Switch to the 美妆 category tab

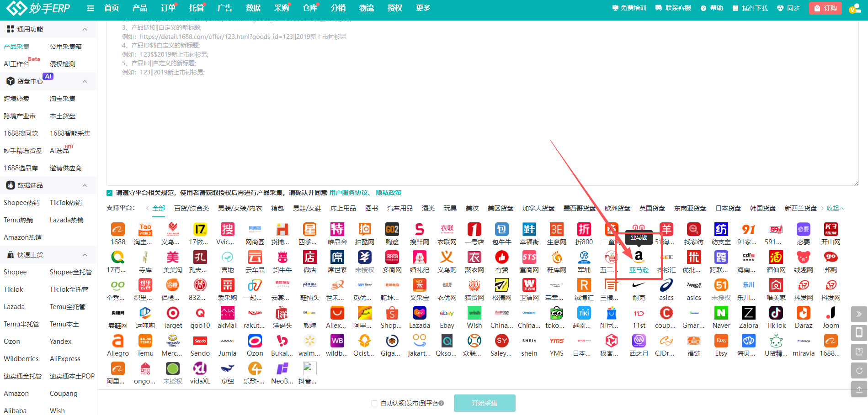[472, 208]
